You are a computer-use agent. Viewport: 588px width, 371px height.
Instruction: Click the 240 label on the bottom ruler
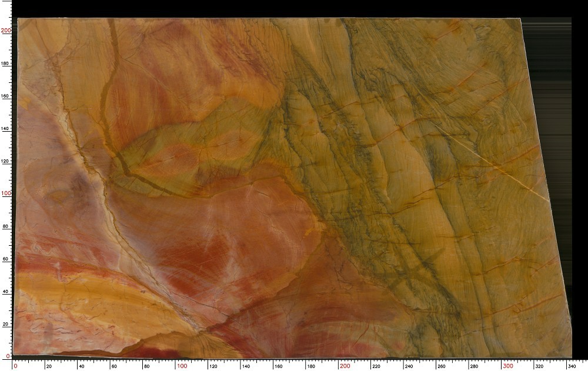[x=409, y=366]
